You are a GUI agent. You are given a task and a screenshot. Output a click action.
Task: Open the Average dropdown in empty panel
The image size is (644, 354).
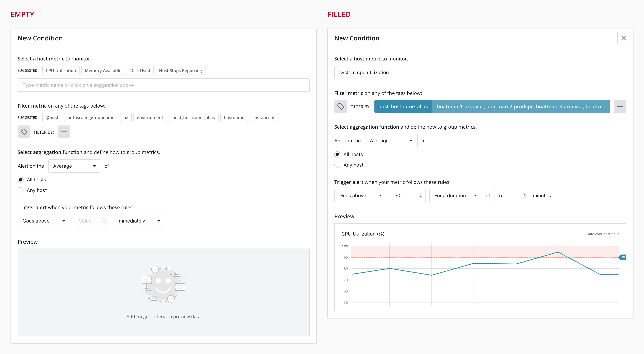(x=74, y=166)
